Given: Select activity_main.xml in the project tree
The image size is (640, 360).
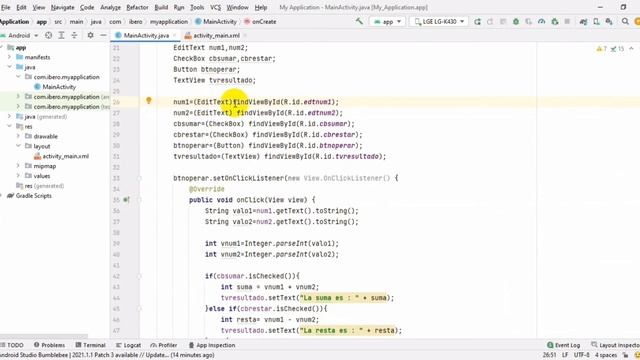Looking at the screenshot, I should point(61,156).
